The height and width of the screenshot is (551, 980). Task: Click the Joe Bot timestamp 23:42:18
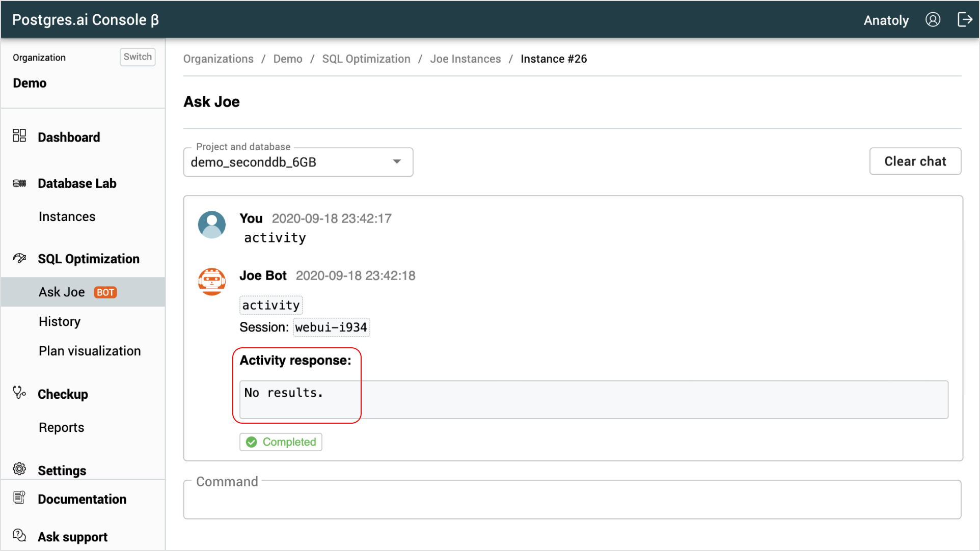tap(356, 275)
